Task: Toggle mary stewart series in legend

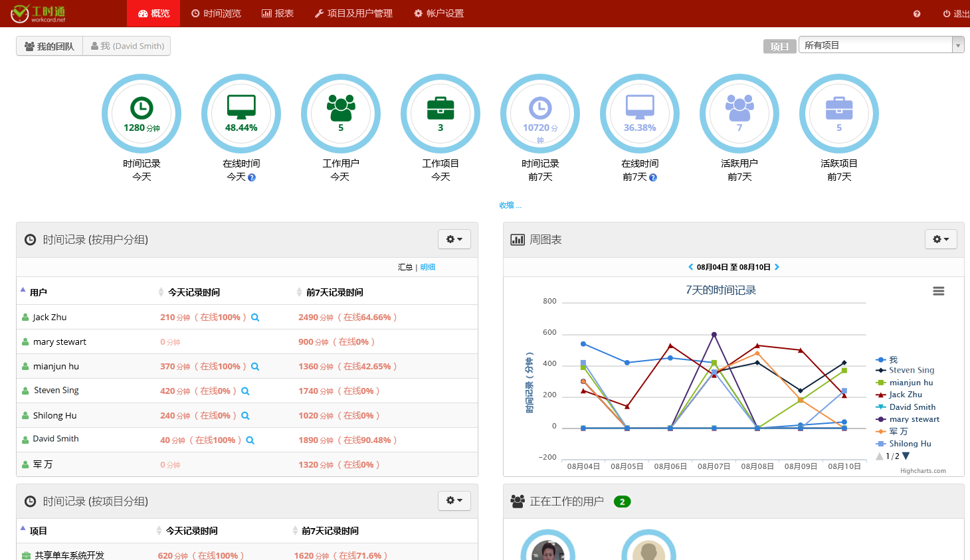Action: pyautogui.click(x=914, y=419)
